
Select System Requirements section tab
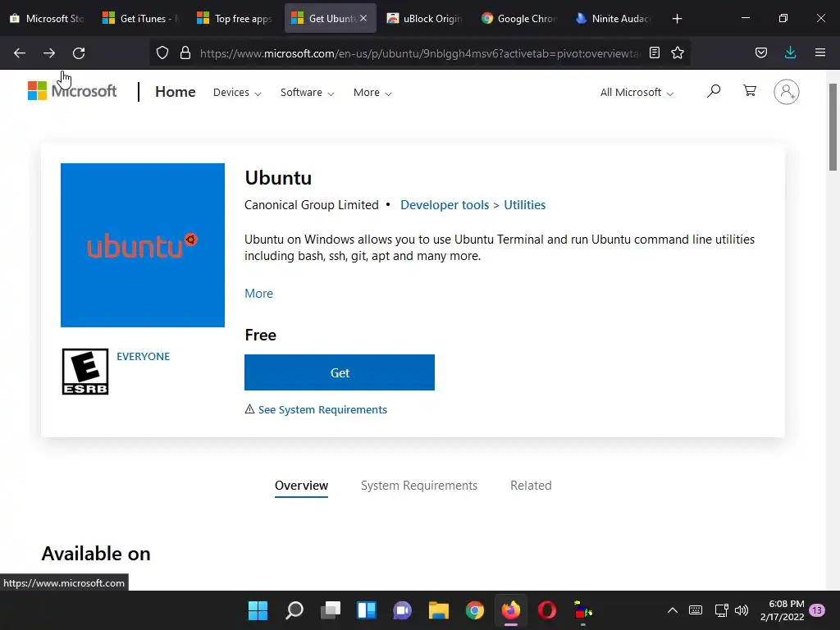(x=419, y=486)
